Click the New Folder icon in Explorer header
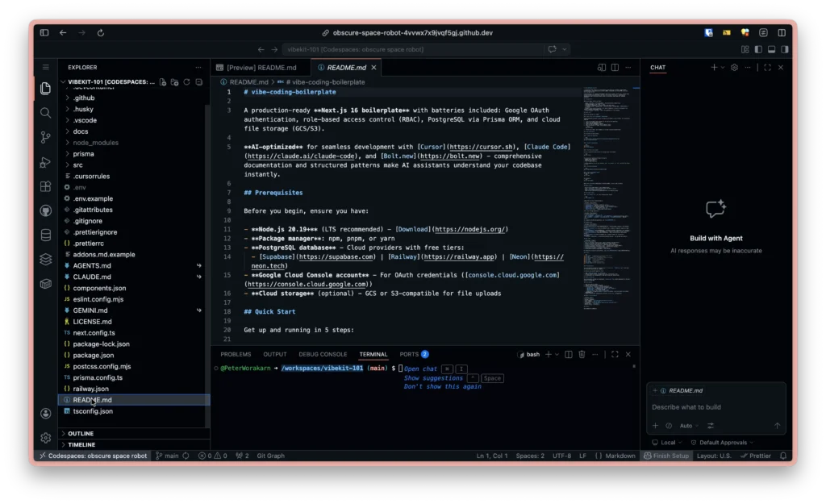 click(x=174, y=82)
